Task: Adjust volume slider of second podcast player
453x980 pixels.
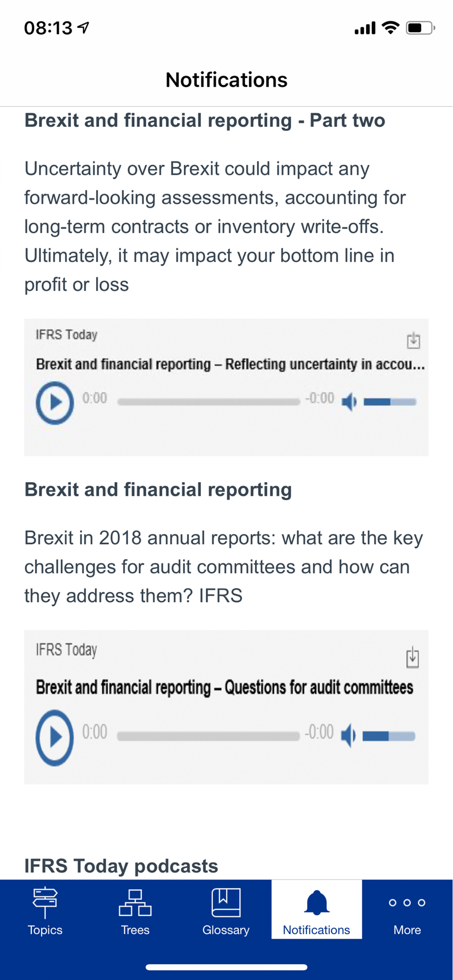Action: [389, 736]
